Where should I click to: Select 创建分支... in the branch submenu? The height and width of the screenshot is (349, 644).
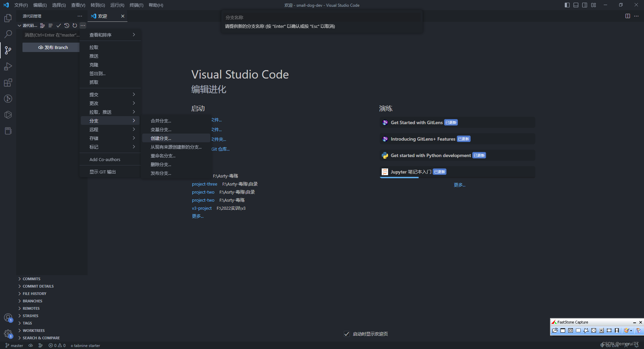pos(176,138)
